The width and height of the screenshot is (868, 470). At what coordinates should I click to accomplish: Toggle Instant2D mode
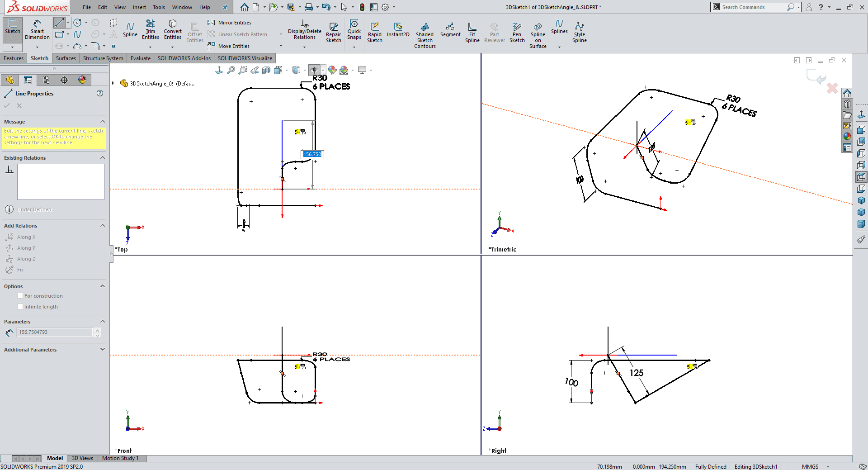pyautogui.click(x=398, y=30)
